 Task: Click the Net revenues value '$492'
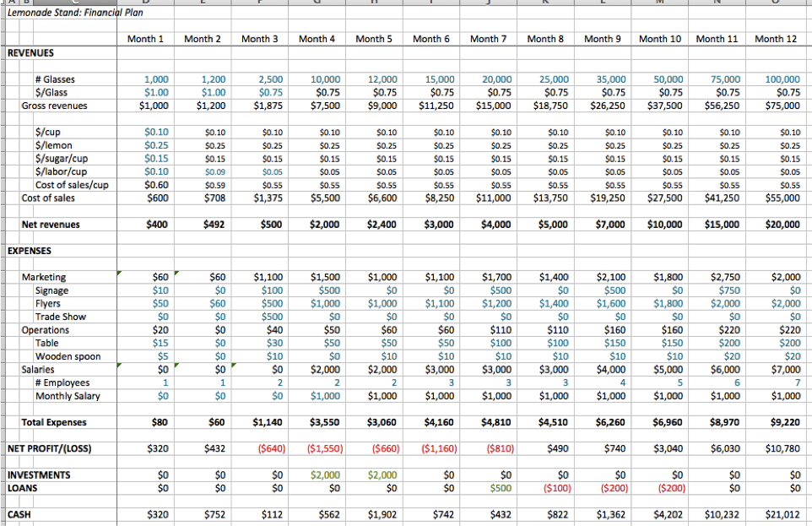pos(214,225)
